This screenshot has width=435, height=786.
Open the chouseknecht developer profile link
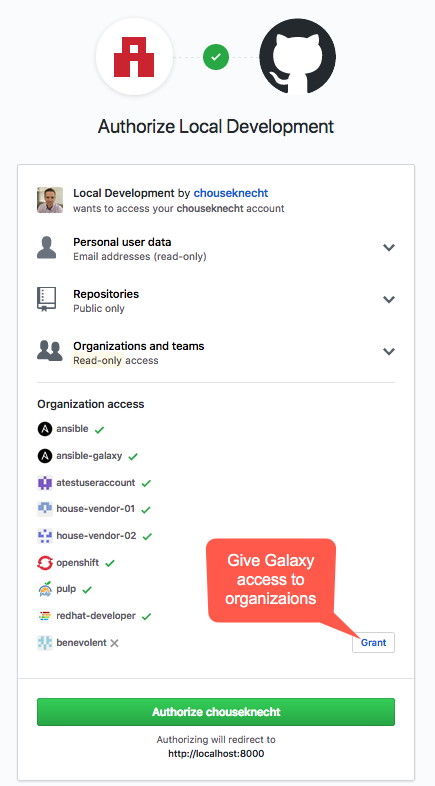[x=231, y=193]
